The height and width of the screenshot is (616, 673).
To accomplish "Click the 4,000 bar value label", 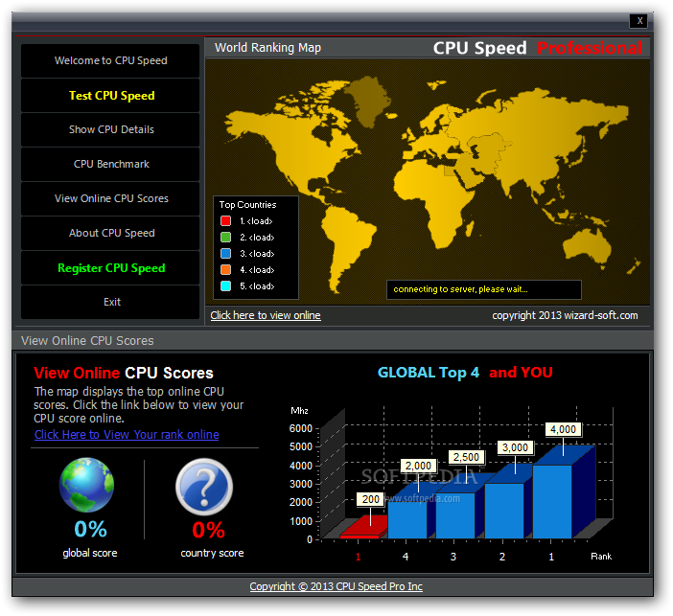I will click(563, 429).
